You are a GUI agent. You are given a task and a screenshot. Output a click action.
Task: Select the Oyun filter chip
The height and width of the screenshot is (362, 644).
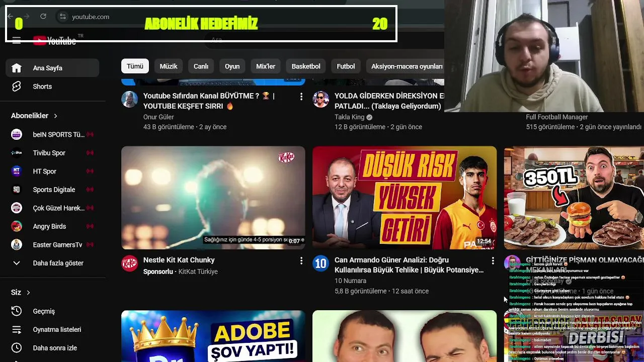pos(232,66)
